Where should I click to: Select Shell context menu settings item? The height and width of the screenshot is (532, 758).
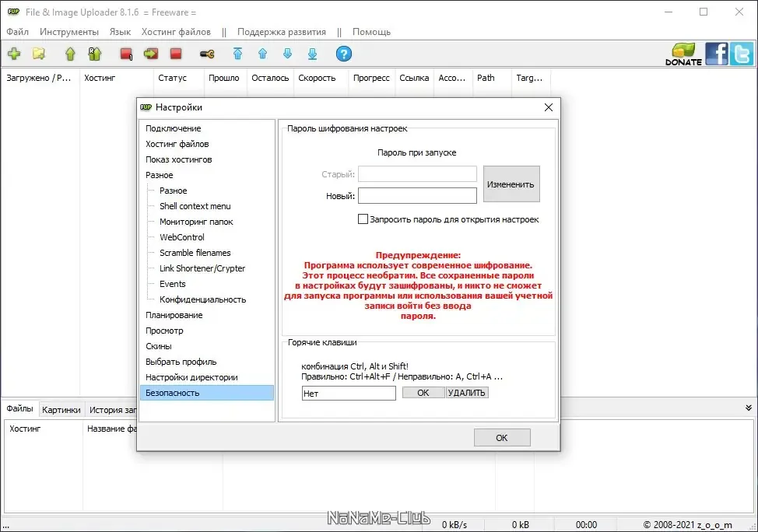coord(195,206)
